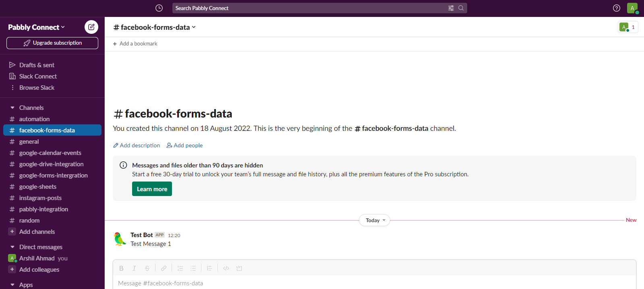Click the code block icon
This screenshot has height=289, width=644.
click(x=239, y=268)
